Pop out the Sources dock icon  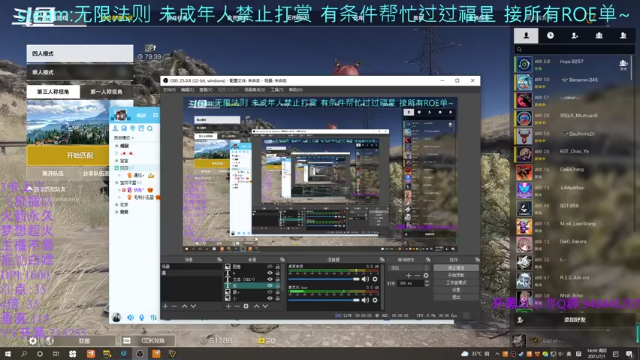[x=282, y=260]
